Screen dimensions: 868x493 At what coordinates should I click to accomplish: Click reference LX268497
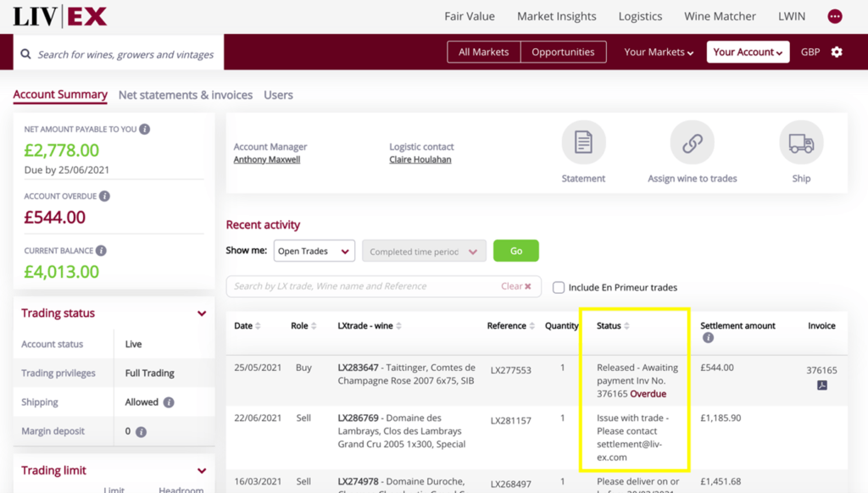click(x=511, y=485)
